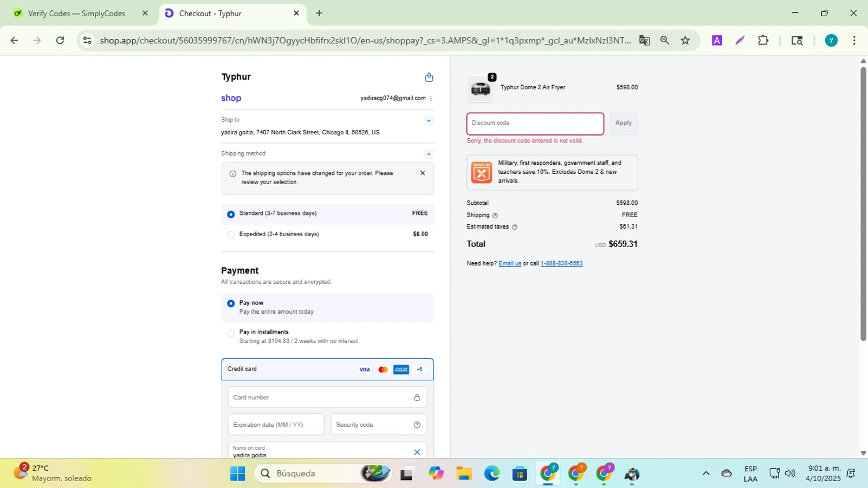Click the Card number field
The width and height of the screenshot is (868, 488).
327,397
